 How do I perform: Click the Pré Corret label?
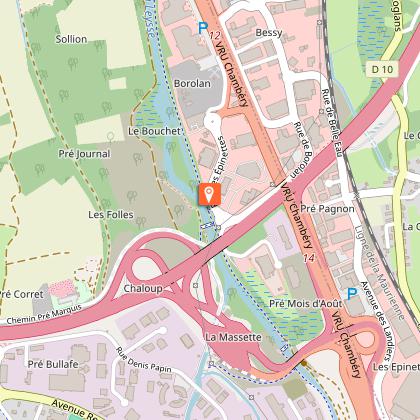21,294
